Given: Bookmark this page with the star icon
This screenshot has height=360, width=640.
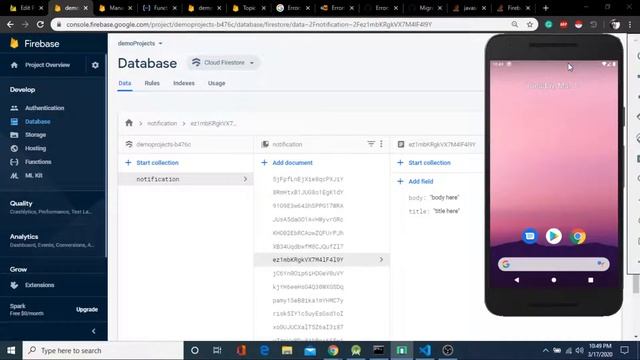Looking at the screenshot, I should [x=530, y=24].
